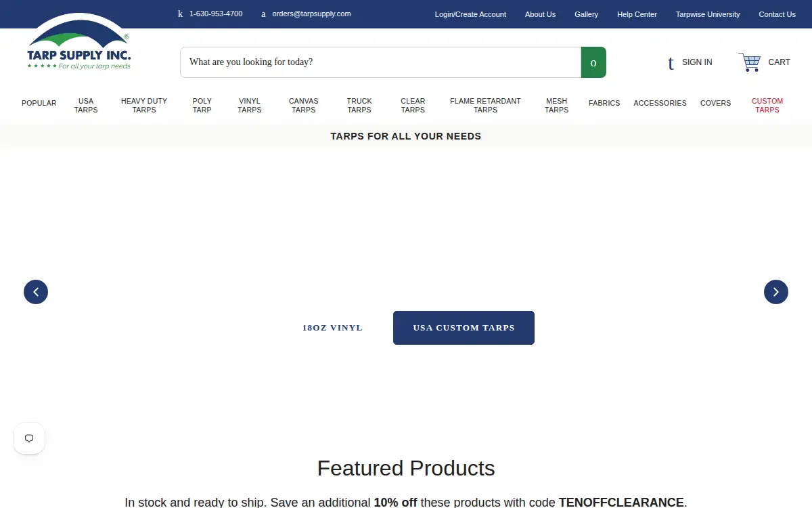Focus the product search field
Image resolution: width=812 pixels, height=508 pixels.
pos(380,62)
